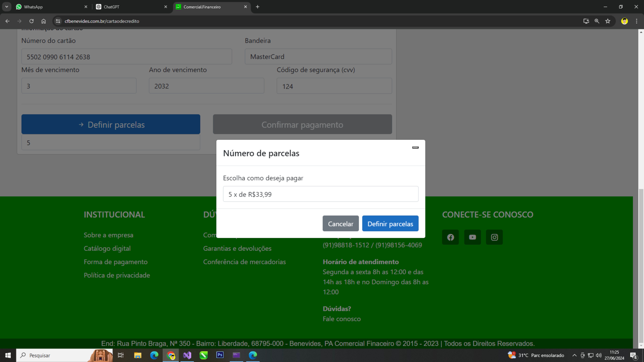Open the Instagram icon link
The image size is (644, 362).
pyautogui.click(x=494, y=237)
